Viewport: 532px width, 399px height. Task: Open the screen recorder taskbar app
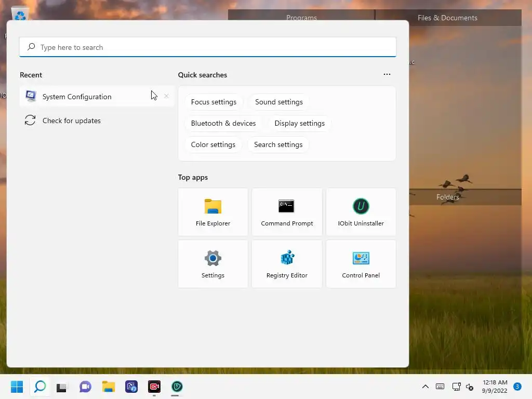tap(154, 387)
